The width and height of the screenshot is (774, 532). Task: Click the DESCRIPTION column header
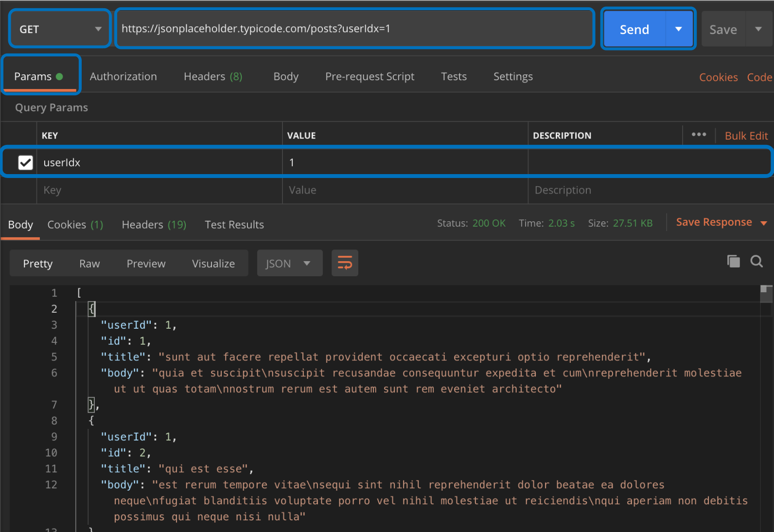tap(562, 136)
